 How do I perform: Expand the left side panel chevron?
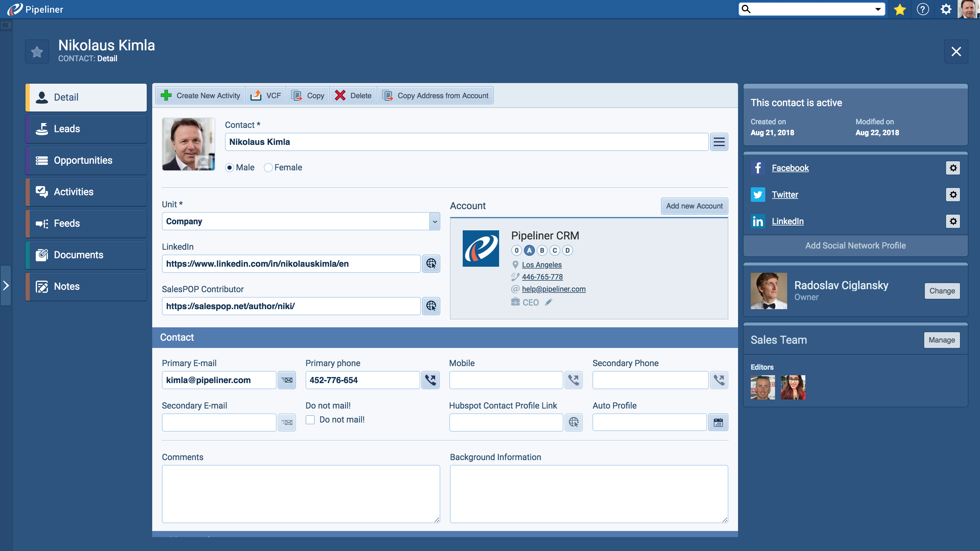pyautogui.click(x=6, y=285)
